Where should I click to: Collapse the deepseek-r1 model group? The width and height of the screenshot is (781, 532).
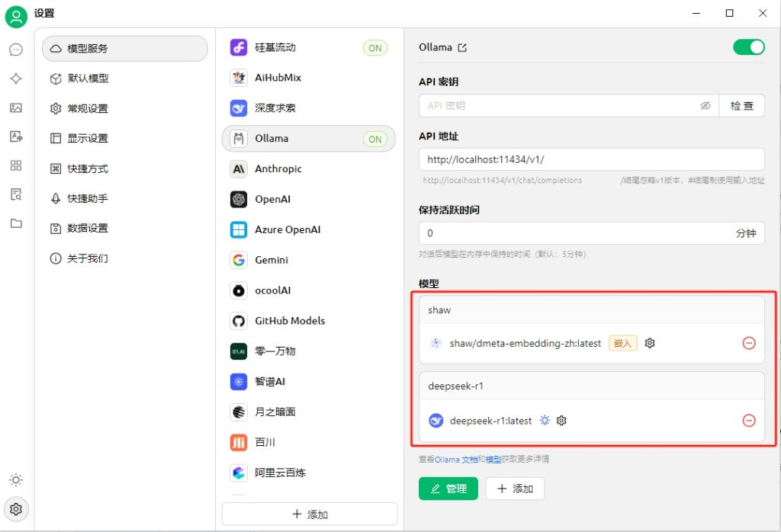(592, 386)
